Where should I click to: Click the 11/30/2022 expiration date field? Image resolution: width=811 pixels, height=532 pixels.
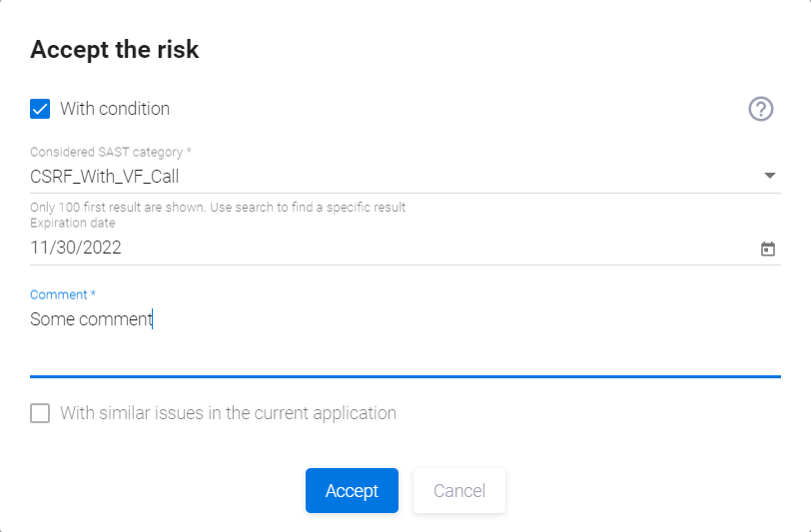(76, 249)
